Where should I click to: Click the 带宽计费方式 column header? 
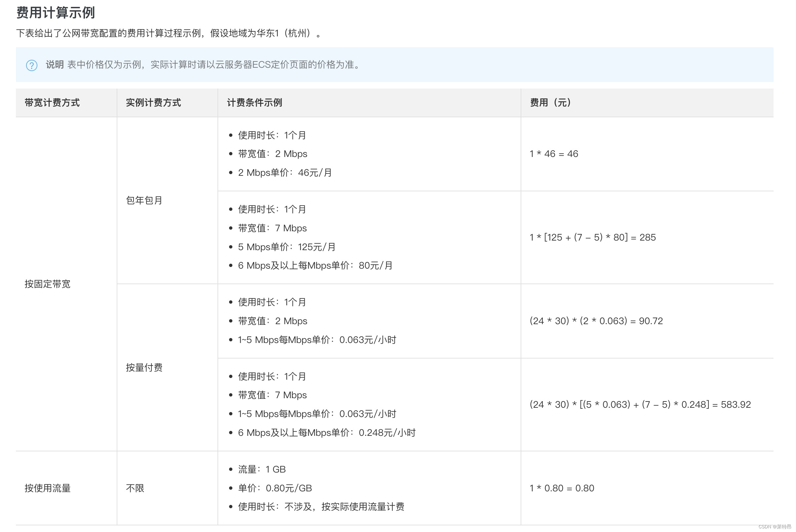pos(52,102)
